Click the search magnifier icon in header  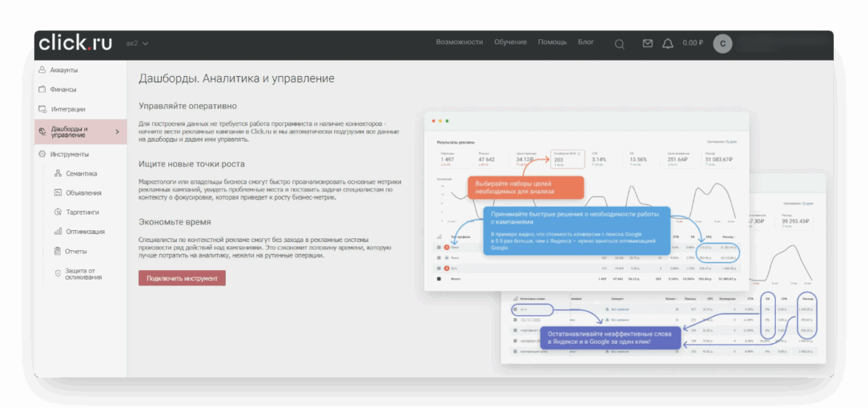tap(619, 44)
